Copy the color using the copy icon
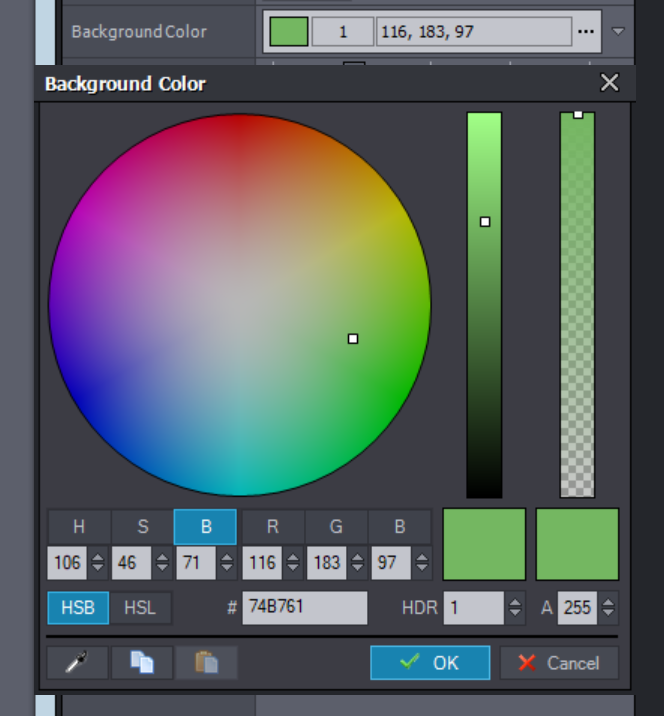 click(x=142, y=662)
